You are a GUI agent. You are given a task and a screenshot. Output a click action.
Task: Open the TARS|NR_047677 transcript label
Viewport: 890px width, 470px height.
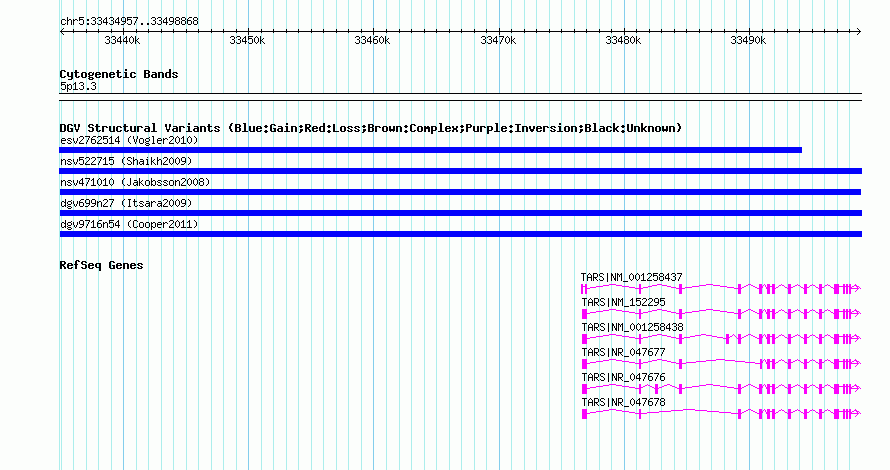click(623, 352)
